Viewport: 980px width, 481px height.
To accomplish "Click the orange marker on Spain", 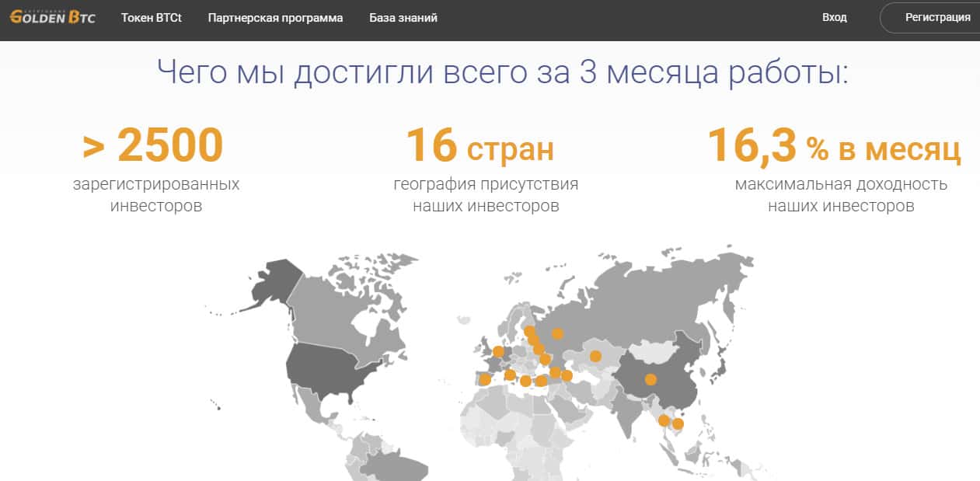I will 485,379.
